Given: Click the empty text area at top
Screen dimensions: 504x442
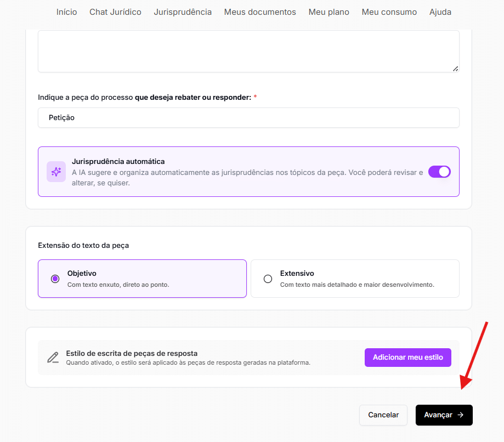Looking at the screenshot, I should click(x=248, y=51).
